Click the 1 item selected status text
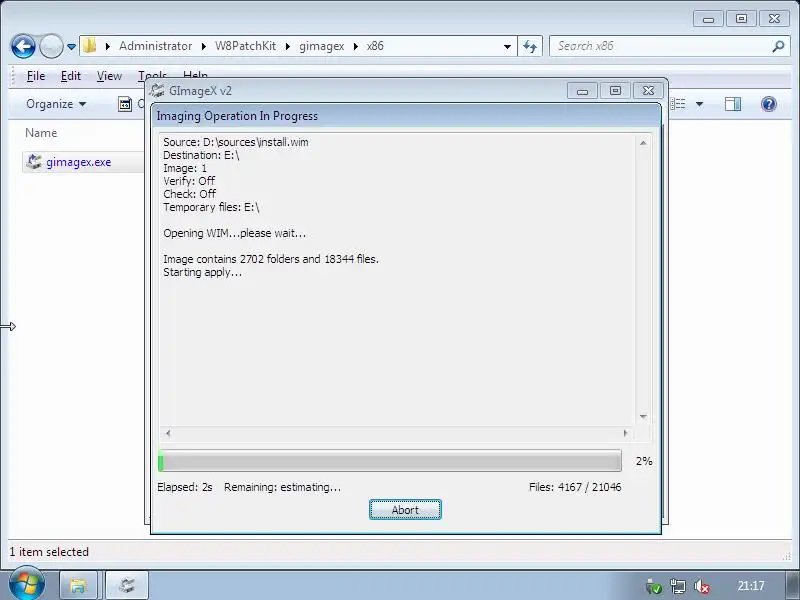This screenshot has height=600, width=800. [49, 552]
